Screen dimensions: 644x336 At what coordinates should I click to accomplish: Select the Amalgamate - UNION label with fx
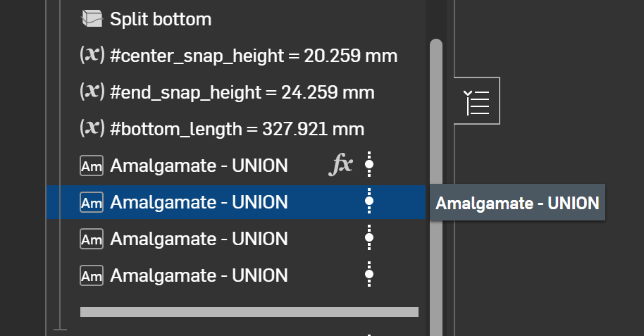coord(199,166)
